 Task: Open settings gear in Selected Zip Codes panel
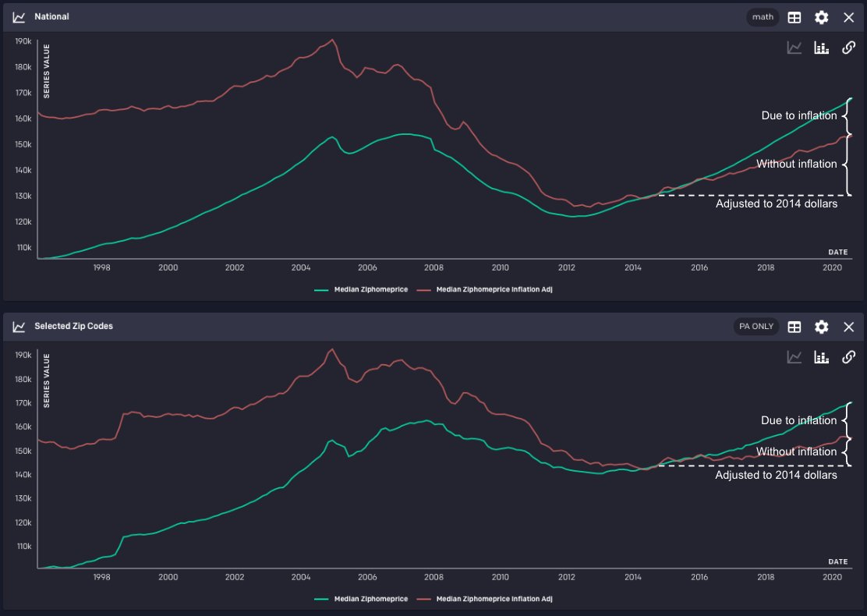pos(822,327)
